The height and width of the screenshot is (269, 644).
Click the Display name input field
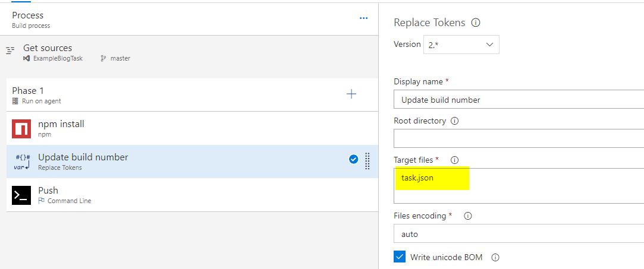coord(517,100)
